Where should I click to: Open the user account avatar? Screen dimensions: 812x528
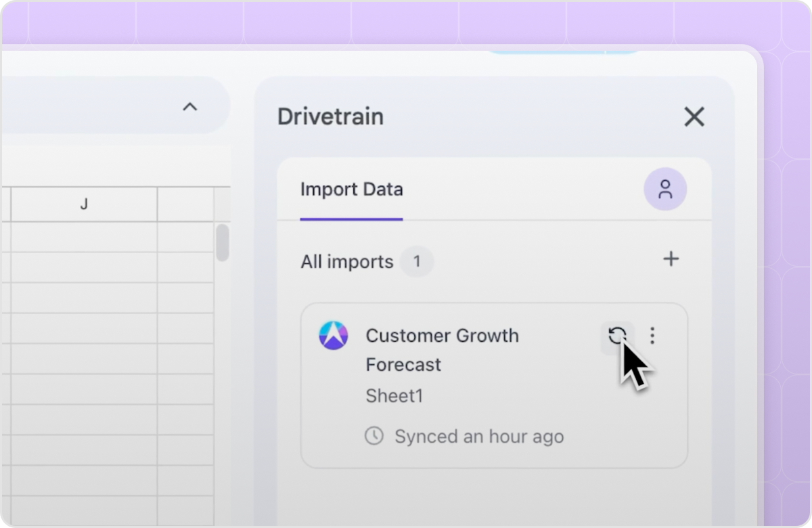665,189
